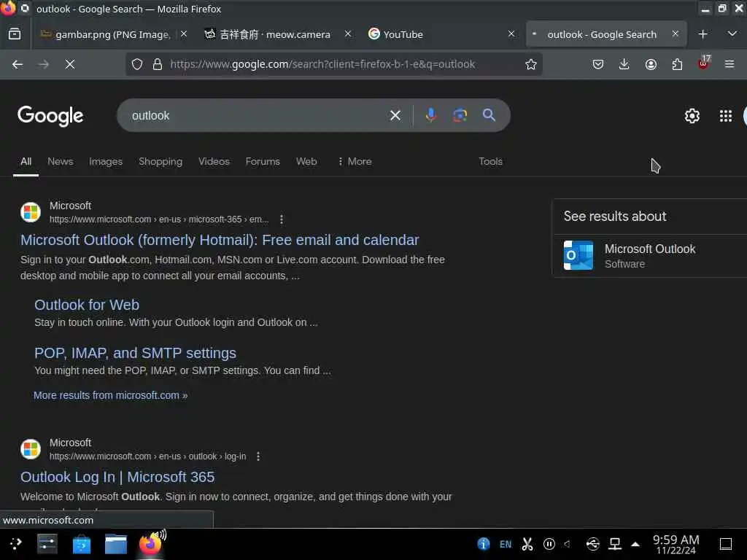
Task: Select the All results filter
Action: [26, 161]
